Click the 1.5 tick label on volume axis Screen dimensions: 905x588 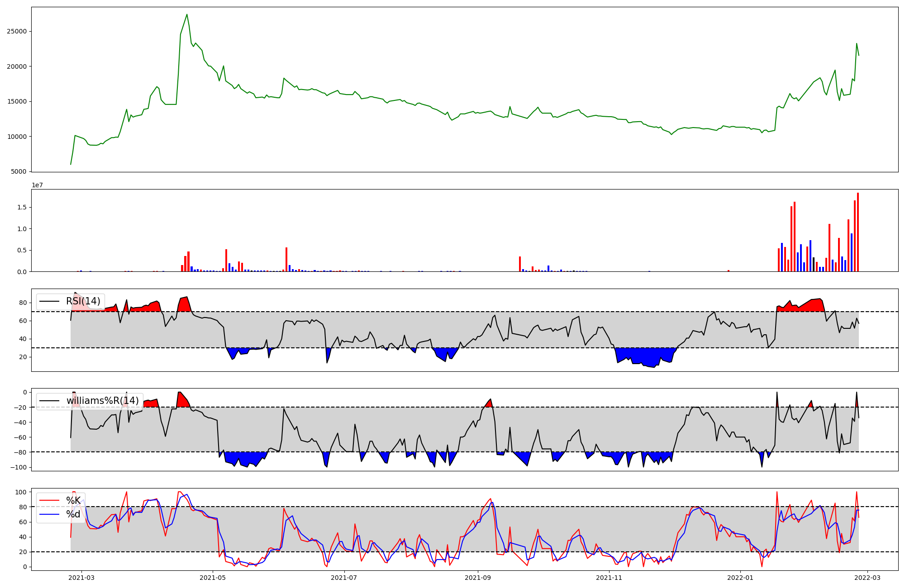click(x=22, y=207)
